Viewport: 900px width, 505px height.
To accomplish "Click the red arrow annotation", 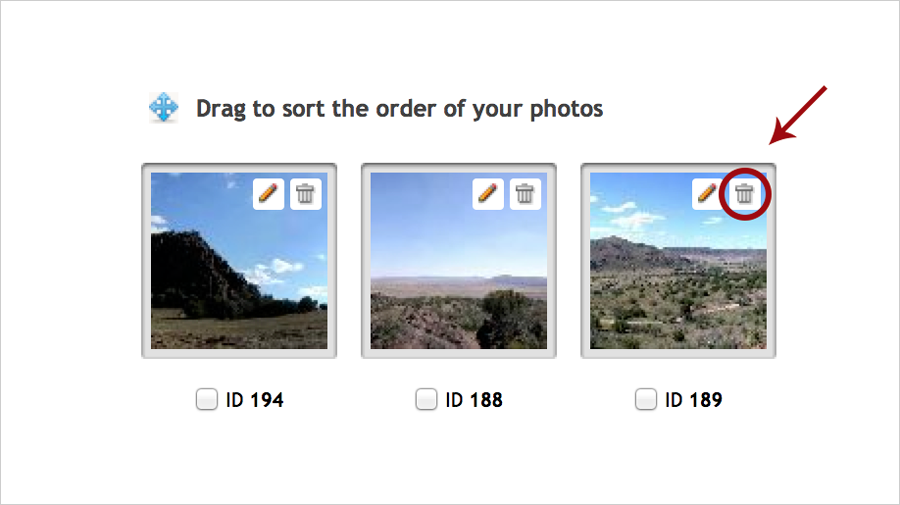I will tap(799, 115).
